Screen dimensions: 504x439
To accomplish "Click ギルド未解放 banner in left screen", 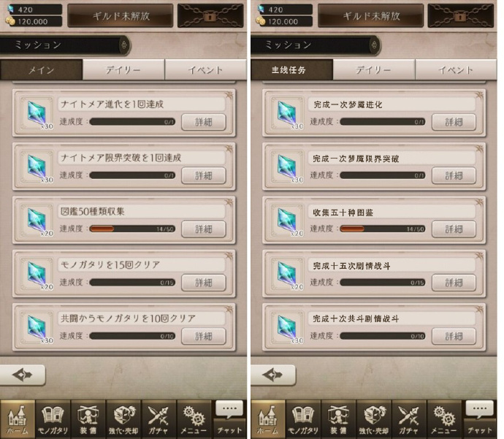I will point(121,15).
